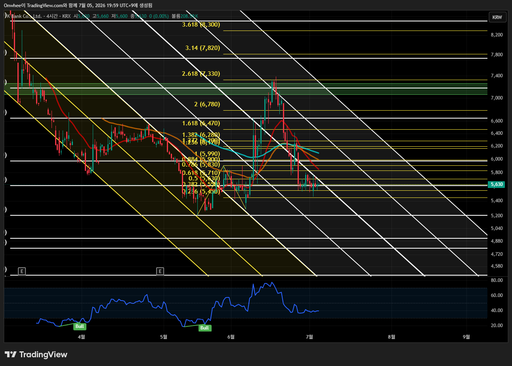Viewport: 512px width, 366px height.
Task: Click the symbol title with 4시간 · KRX
Action: [x=39, y=16]
